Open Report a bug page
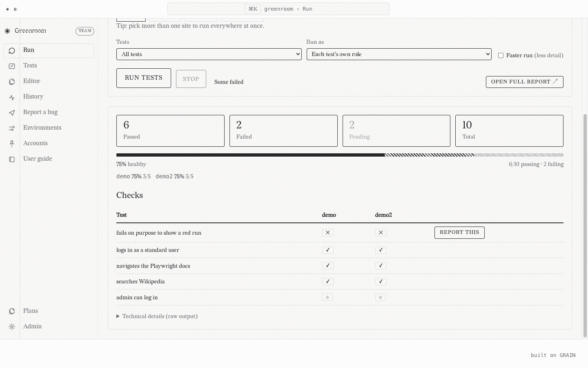The width and height of the screenshot is (588, 368). coord(49,113)
